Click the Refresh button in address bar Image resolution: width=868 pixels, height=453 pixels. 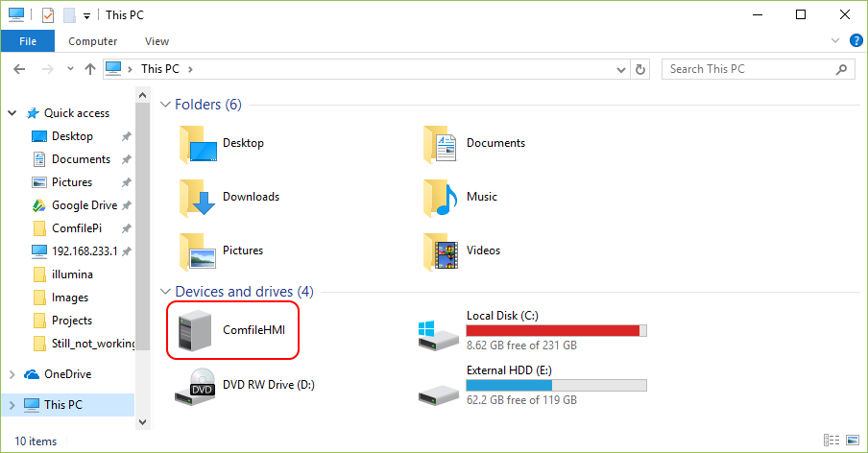(642, 69)
